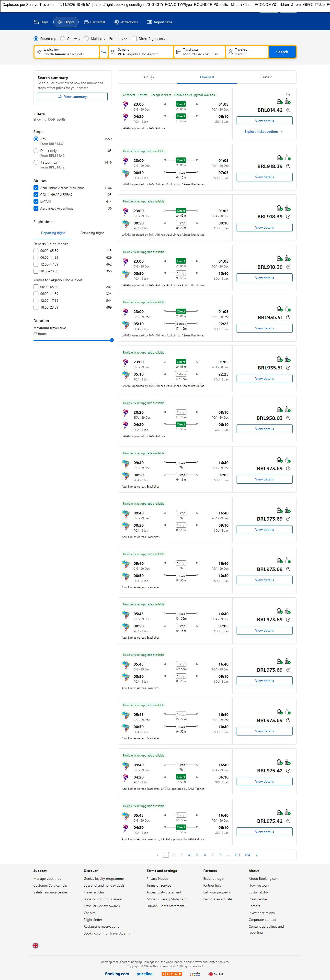Expand Explore ticket options for first flight
Screen dimensions: 330x980
(x=264, y=132)
